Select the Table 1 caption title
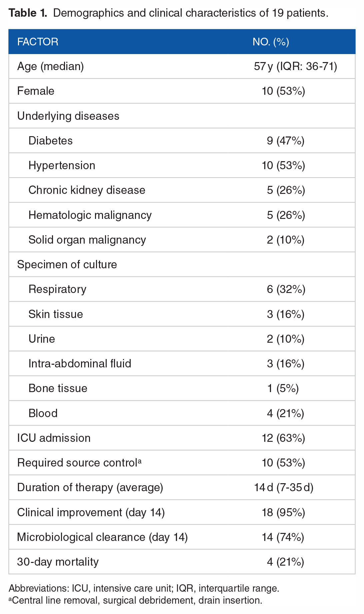Viewport: 364px width, 614px height. pos(168,13)
